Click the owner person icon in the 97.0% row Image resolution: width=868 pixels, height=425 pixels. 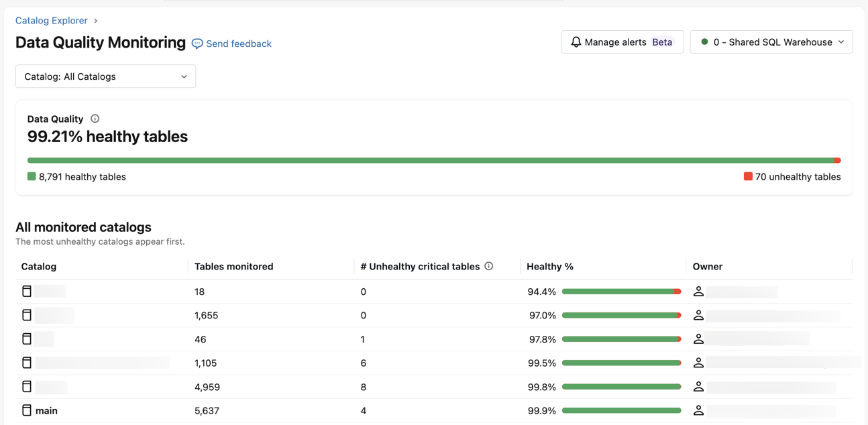[x=698, y=315]
